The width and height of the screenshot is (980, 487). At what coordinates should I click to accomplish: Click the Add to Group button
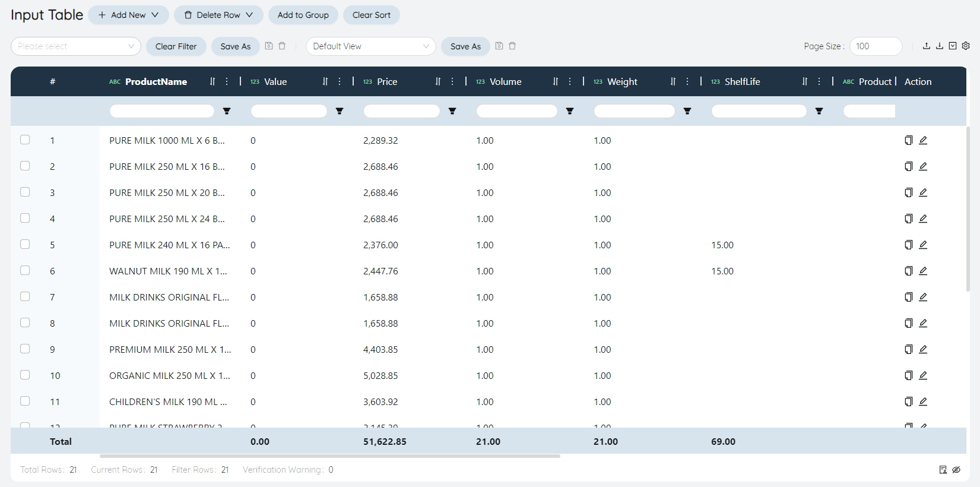click(x=303, y=15)
